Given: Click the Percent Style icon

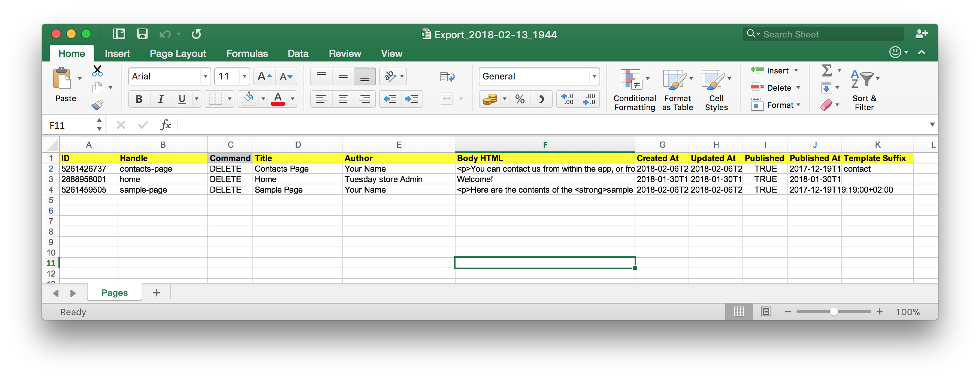Looking at the screenshot, I should pos(520,99).
